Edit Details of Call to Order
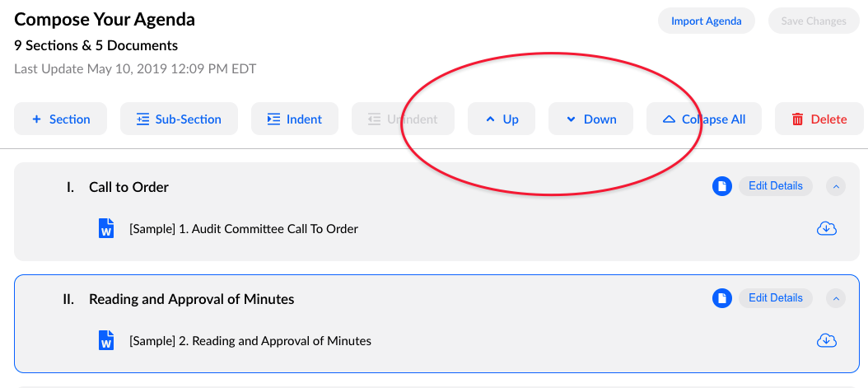 (x=776, y=186)
